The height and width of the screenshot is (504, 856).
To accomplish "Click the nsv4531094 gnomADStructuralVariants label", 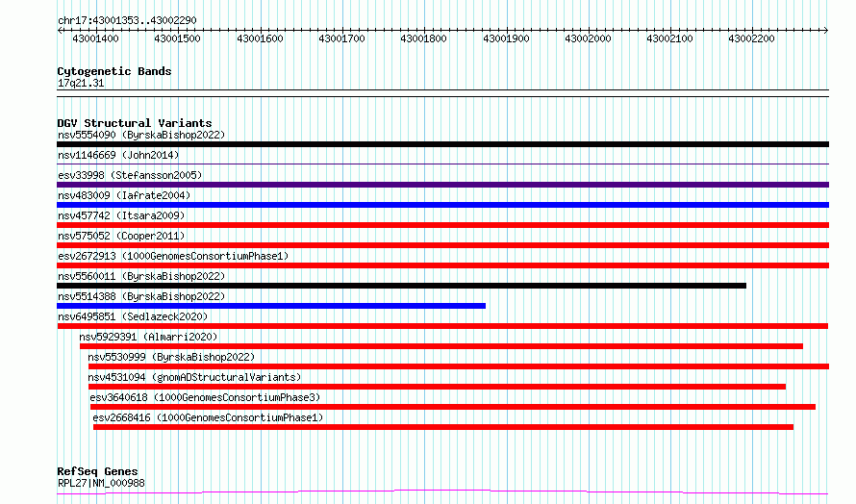I will coord(194,377).
